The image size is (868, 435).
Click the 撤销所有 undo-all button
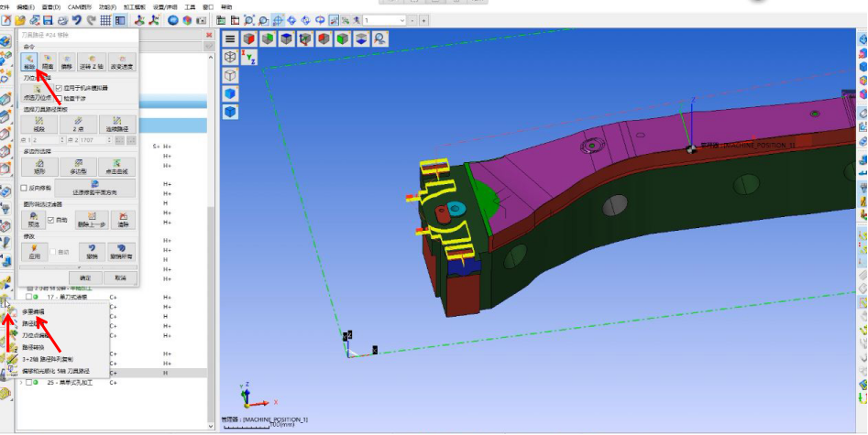(122, 252)
